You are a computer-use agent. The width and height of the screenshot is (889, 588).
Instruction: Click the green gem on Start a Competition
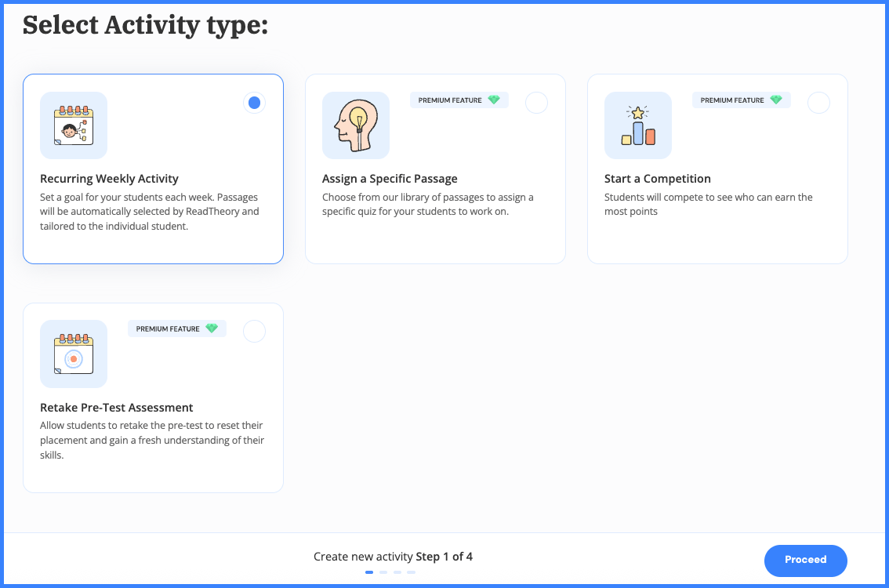tap(775, 100)
